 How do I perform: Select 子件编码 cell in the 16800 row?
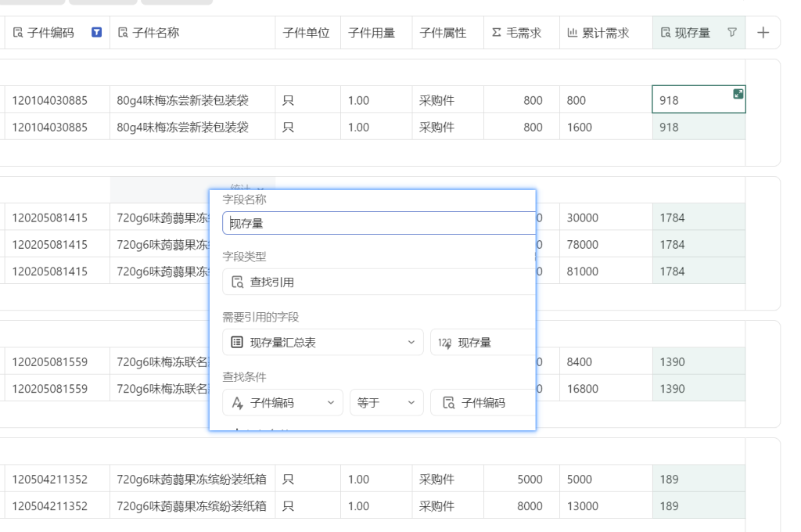pyautogui.click(x=57, y=388)
